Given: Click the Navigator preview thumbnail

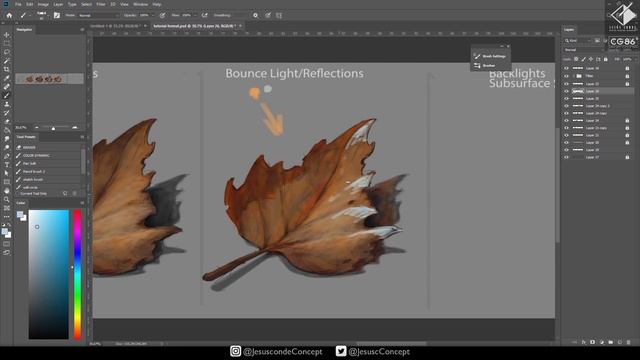Looking at the screenshot, I should coord(49,79).
